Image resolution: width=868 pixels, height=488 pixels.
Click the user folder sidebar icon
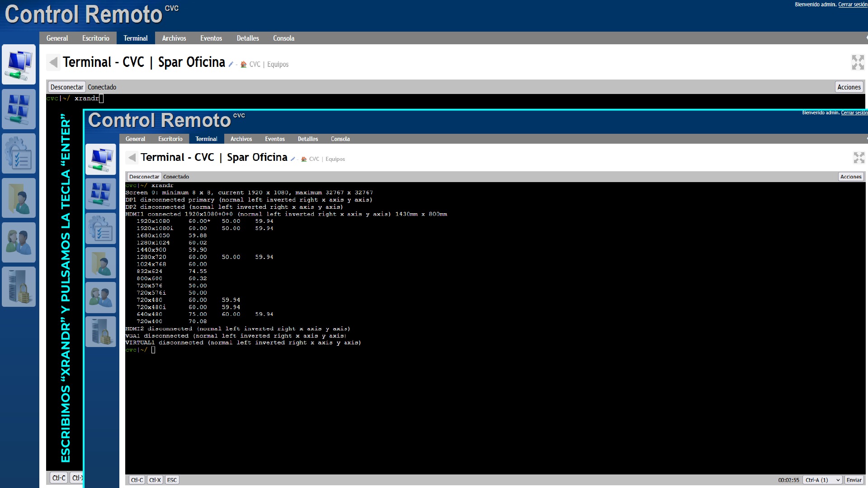point(19,198)
